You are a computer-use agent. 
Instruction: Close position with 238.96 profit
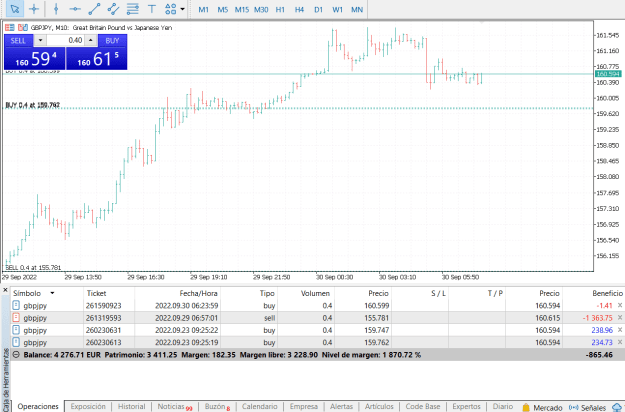coord(620,330)
